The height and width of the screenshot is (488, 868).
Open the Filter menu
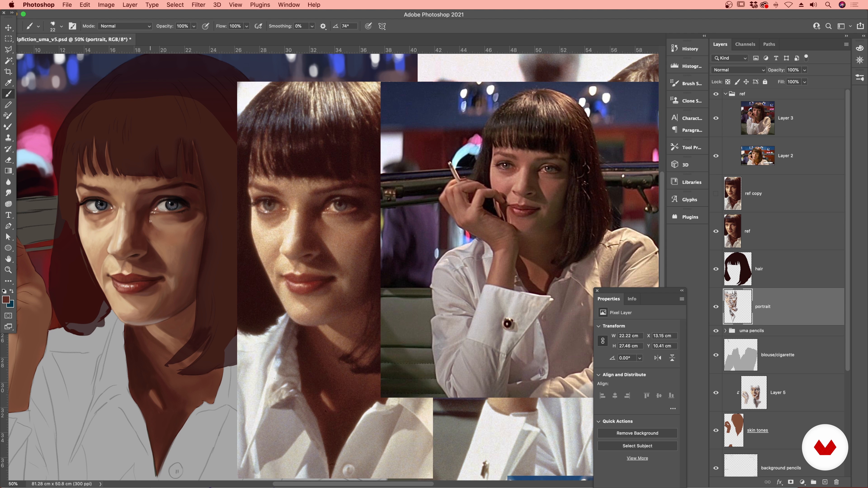pyautogui.click(x=198, y=5)
